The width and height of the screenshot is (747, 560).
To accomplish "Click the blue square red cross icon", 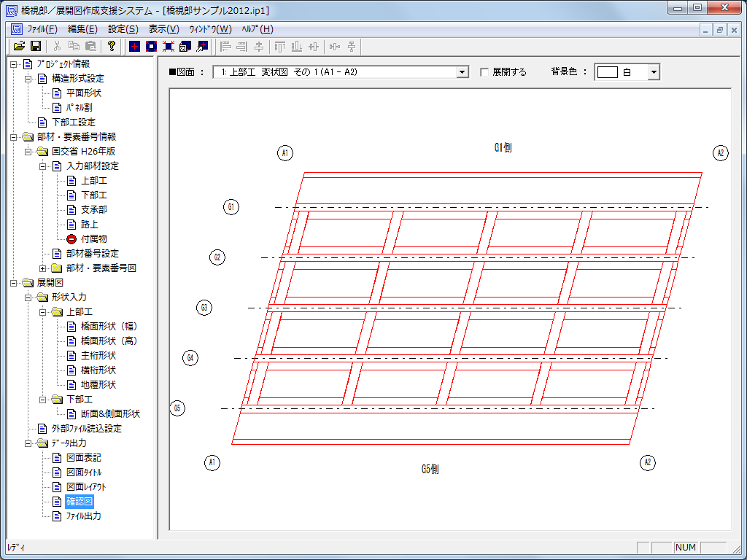I will tap(134, 47).
